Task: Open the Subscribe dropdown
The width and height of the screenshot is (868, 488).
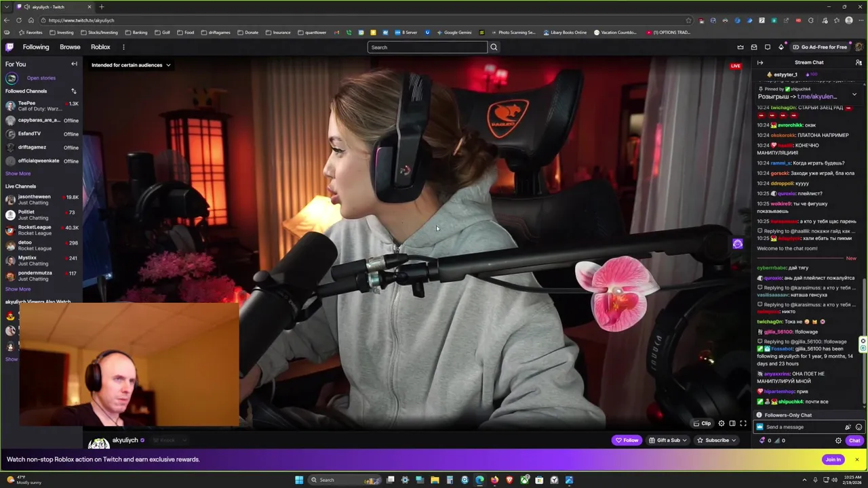Action: click(717, 441)
